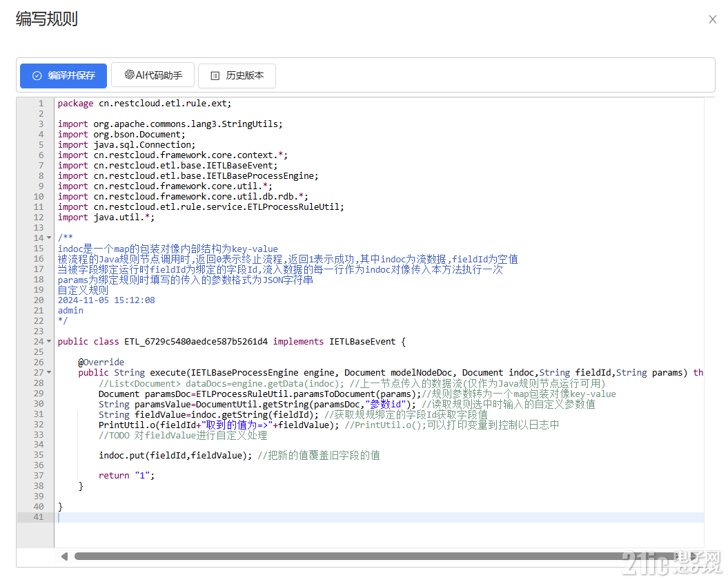This screenshot has height=580, width=728.
Task: Click the import org.bson.Document line
Action: click(121, 135)
